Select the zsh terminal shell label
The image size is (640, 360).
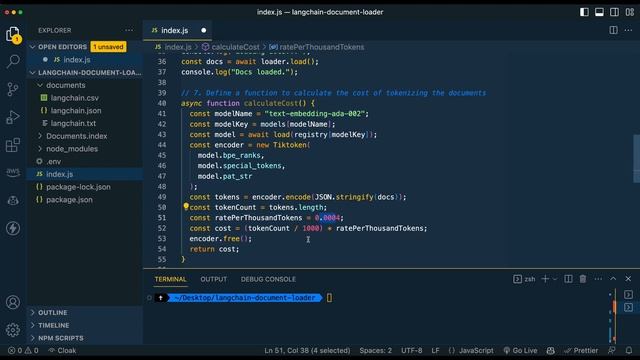pyautogui.click(x=524, y=279)
